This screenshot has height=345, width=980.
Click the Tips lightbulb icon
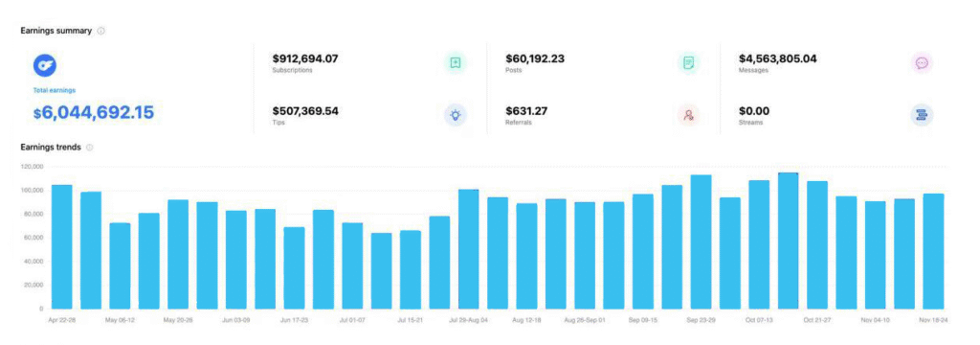[x=456, y=115]
